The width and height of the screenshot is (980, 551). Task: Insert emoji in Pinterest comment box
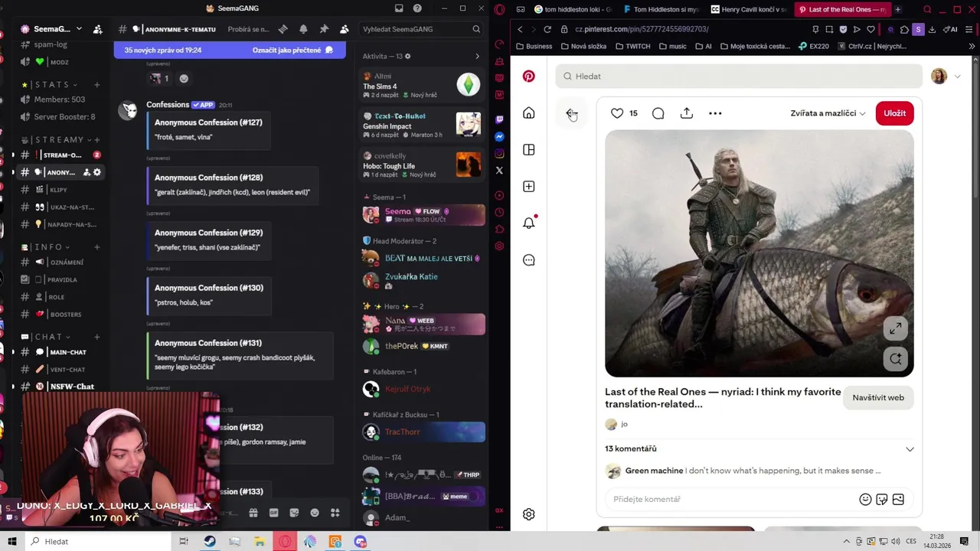(x=865, y=499)
